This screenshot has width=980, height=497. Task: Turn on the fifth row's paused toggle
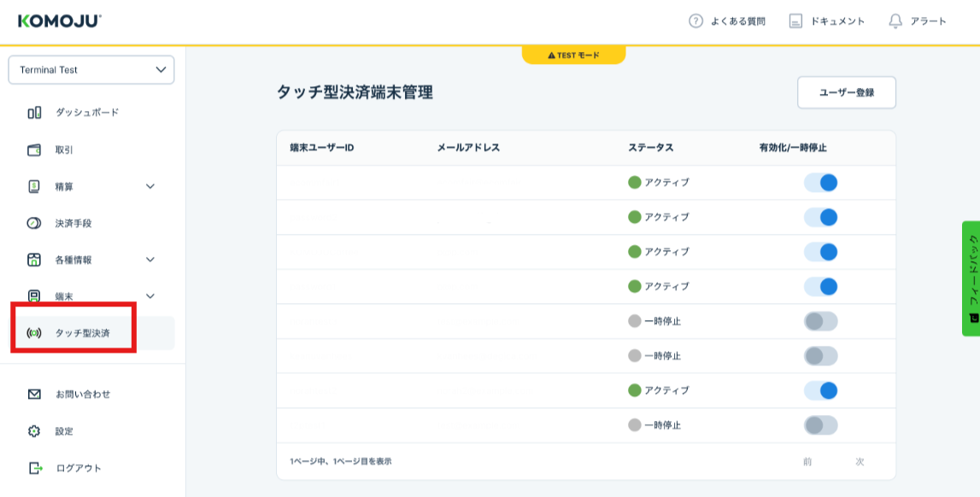(820, 321)
